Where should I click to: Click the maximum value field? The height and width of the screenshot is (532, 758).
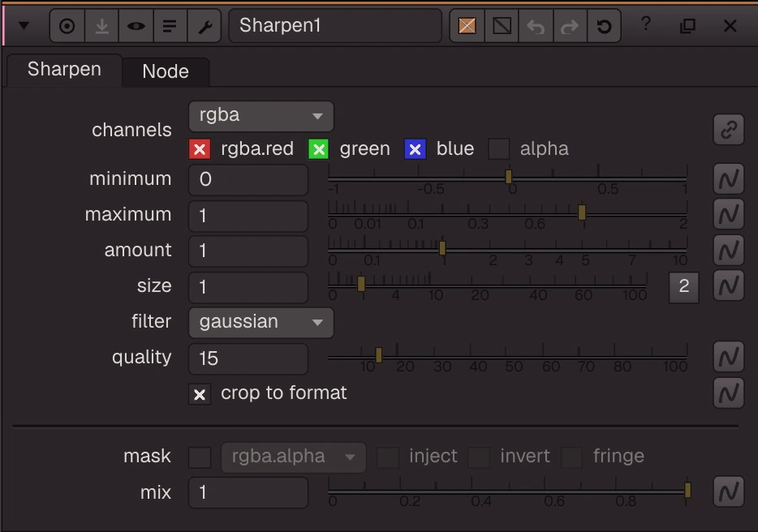[248, 216]
